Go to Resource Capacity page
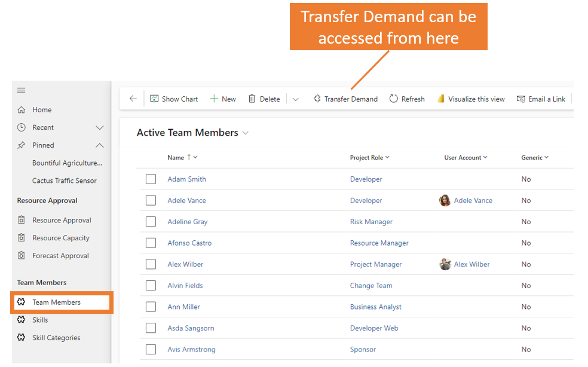The image size is (588, 367). point(61,238)
